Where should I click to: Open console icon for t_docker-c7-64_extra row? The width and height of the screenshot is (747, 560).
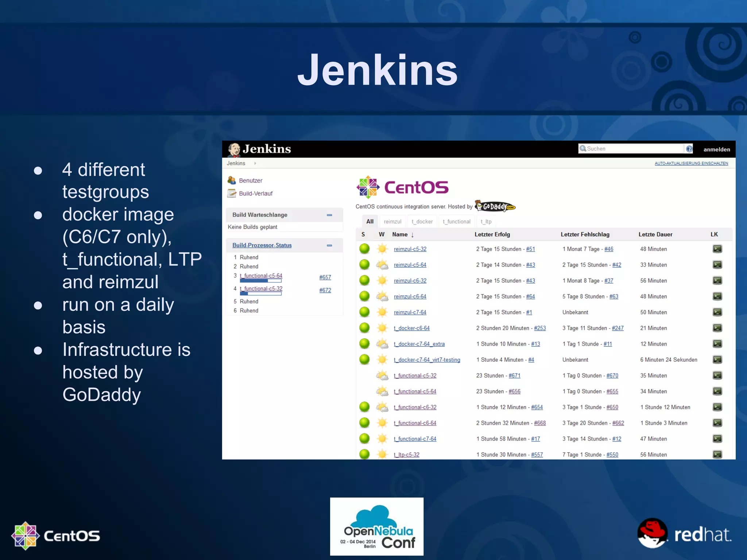[717, 344]
